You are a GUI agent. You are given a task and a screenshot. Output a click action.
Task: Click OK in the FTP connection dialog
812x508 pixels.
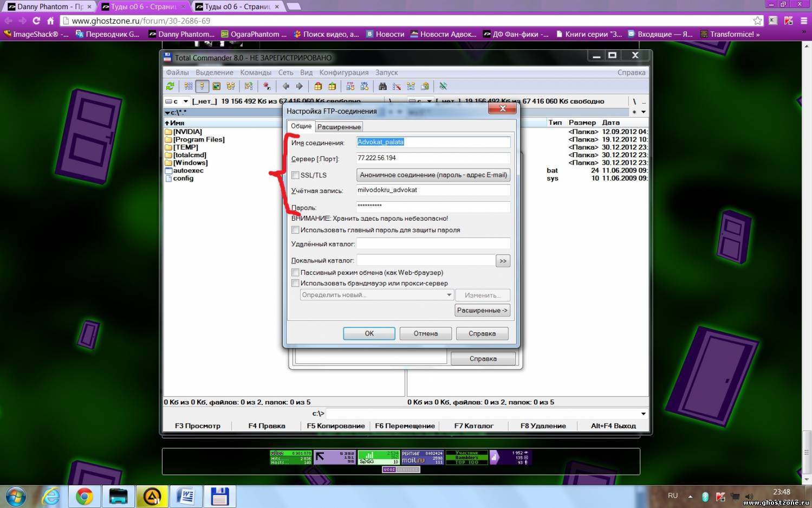(x=369, y=333)
